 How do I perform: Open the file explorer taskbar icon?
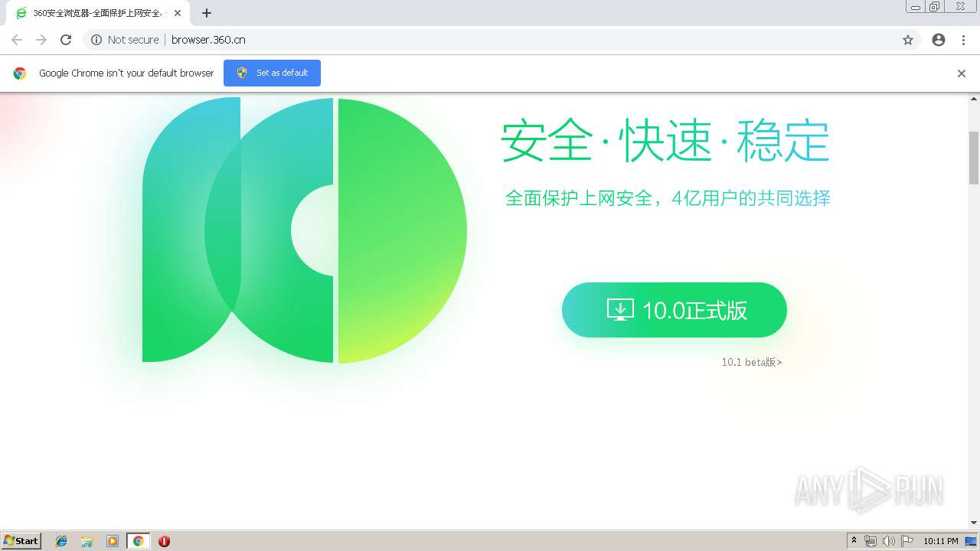point(87,541)
